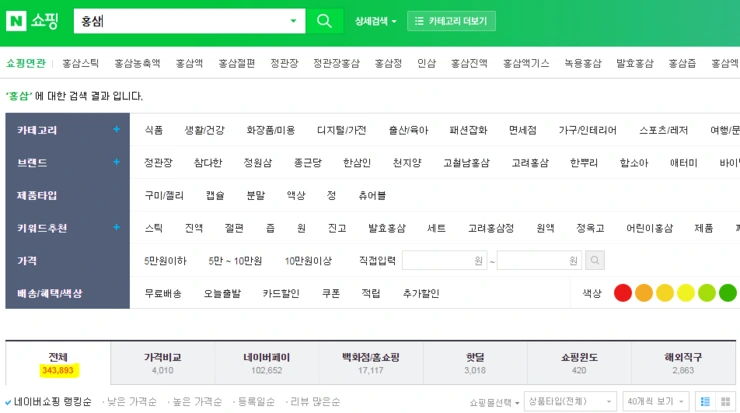Select the 가격비교 tab
The width and height of the screenshot is (740, 413).
click(x=162, y=363)
